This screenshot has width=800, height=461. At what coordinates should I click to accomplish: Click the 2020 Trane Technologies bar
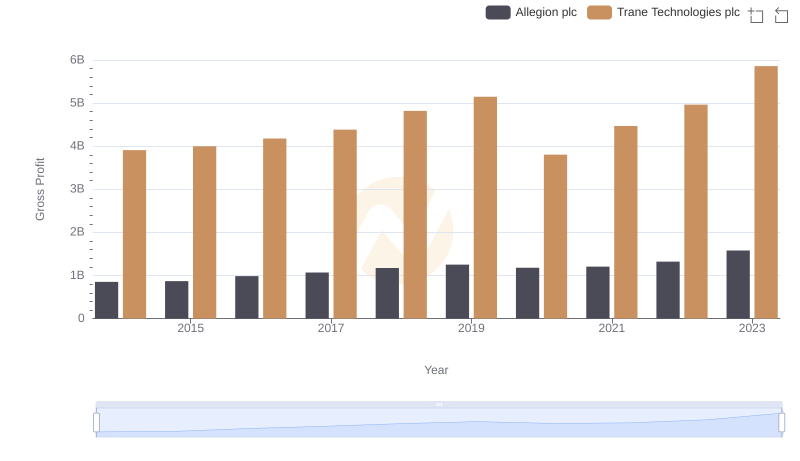tap(555, 236)
